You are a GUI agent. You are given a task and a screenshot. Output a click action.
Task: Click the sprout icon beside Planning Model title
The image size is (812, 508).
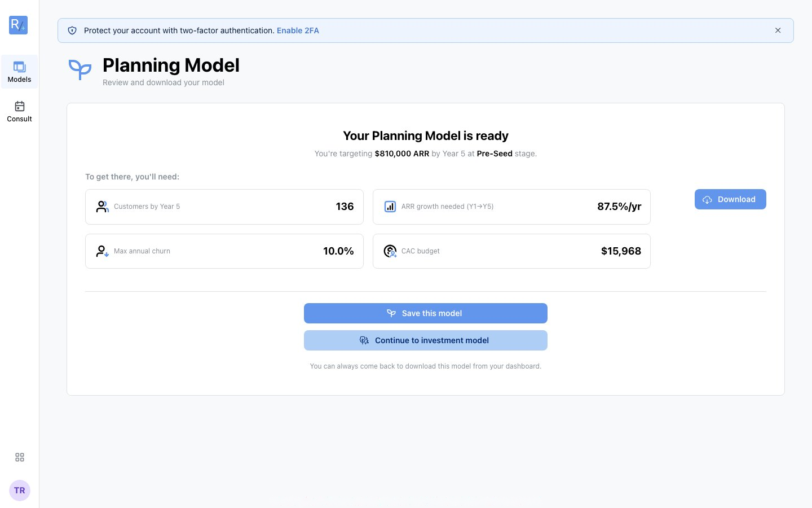point(80,70)
